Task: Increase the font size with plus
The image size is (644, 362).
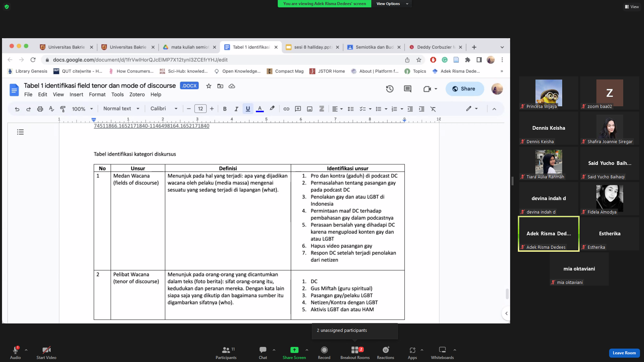Action: [x=212, y=109]
